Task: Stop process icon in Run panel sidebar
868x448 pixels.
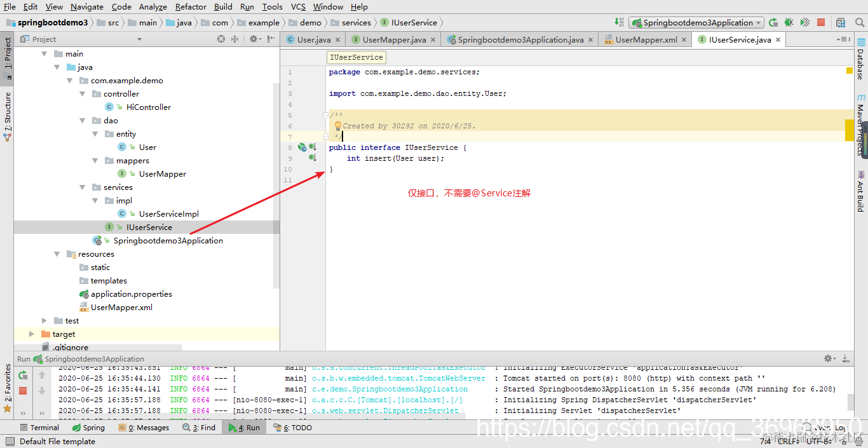Action: click(x=23, y=391)
